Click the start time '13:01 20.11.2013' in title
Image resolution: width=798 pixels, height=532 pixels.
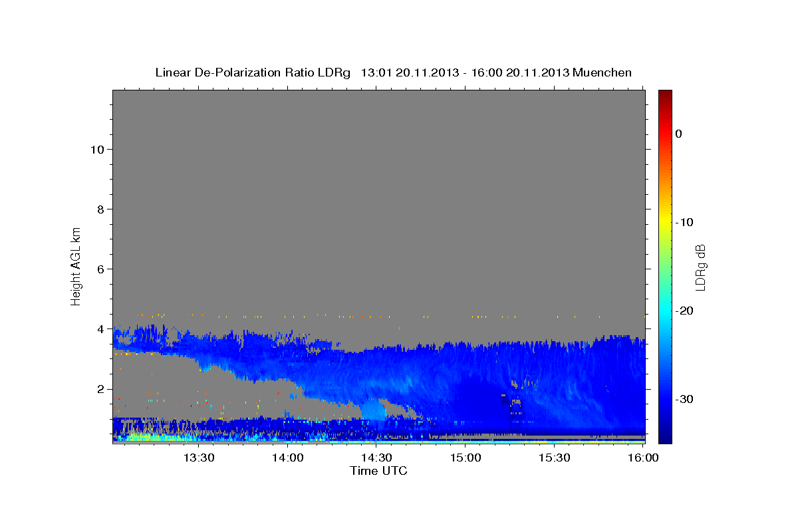[x=410, y=72]
